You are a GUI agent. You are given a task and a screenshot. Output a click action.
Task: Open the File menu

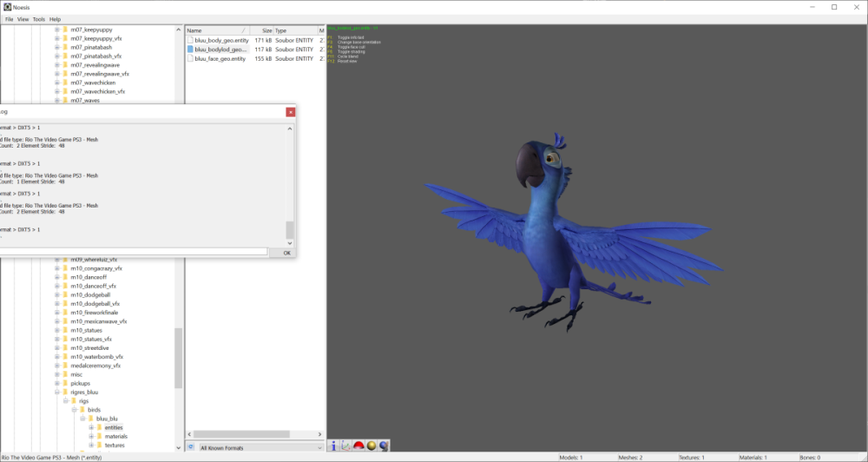tap(9, 19)
